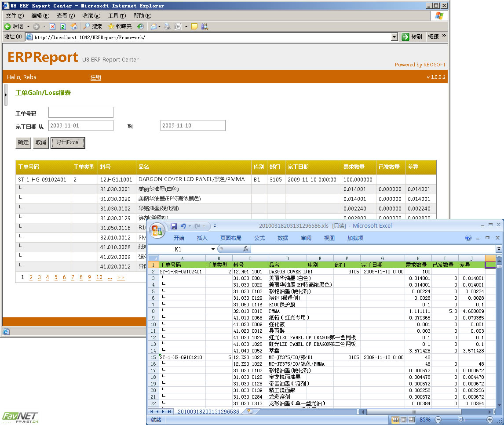Click the 确定 button on report form
The height and width of the screenshot is (425, 504).
23,143
